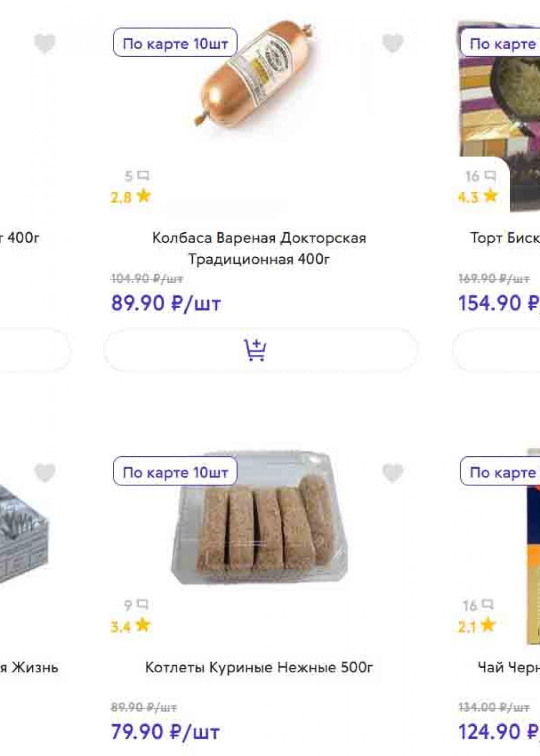Open Колбаса Вареная Докторская Традиционная title

259,248
